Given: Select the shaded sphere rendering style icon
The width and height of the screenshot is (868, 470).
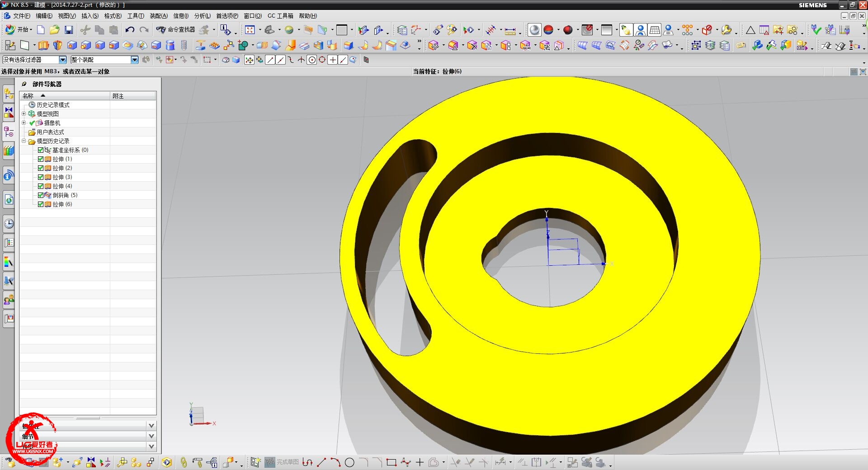Looking at the screenshot, I should 534,30.
